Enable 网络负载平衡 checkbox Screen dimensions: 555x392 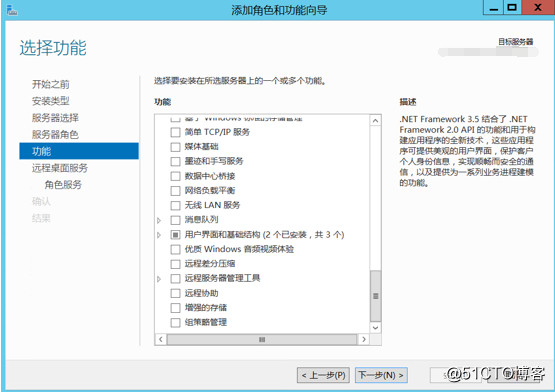coord(175,191)
